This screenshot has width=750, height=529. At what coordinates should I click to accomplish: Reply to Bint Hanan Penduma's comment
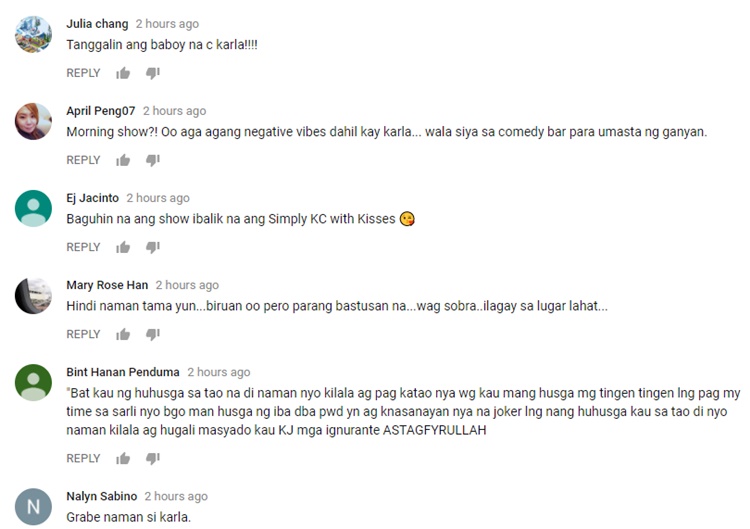point(83,459)
